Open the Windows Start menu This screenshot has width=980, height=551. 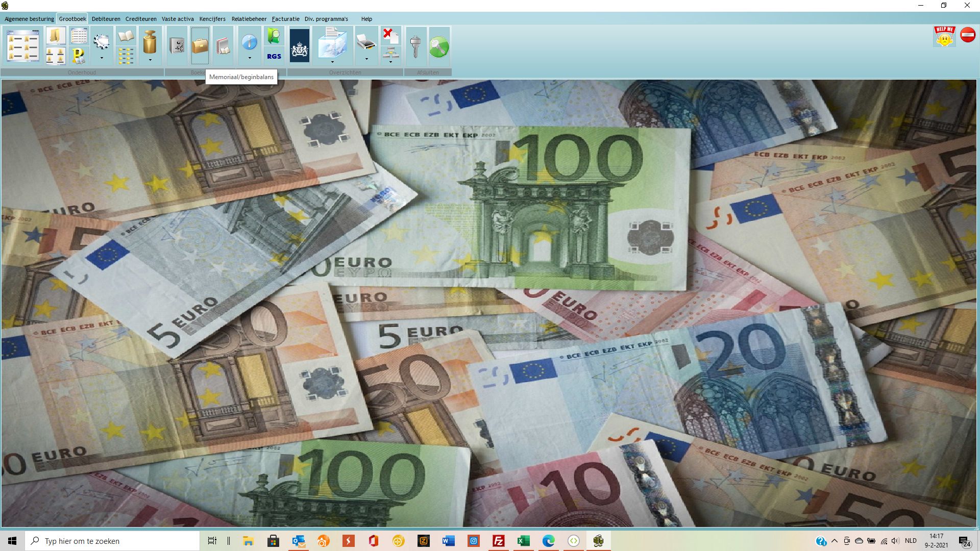(12, 541)
